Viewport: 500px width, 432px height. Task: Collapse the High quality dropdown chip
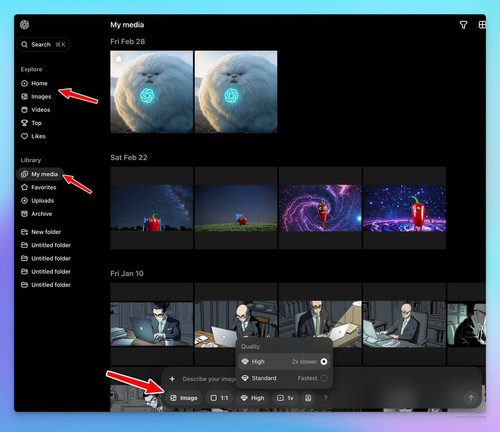tap(253, 398)
